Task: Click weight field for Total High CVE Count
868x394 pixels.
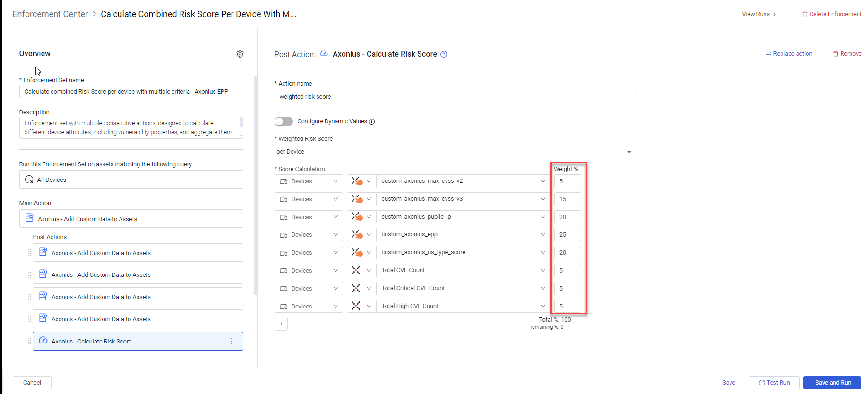Action: coord(567,306)
